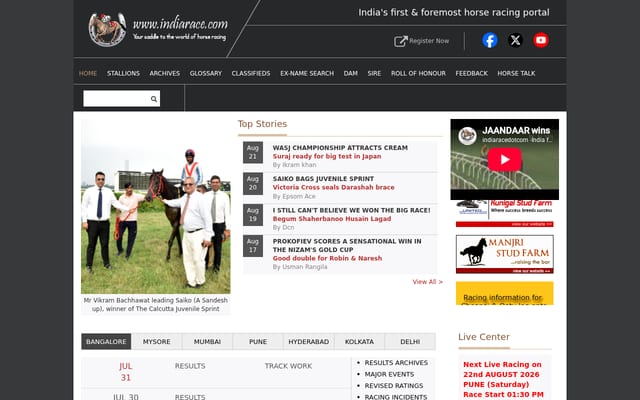Open 'I still can't believe we won' story
640x400 pixels.
[351, 210]
